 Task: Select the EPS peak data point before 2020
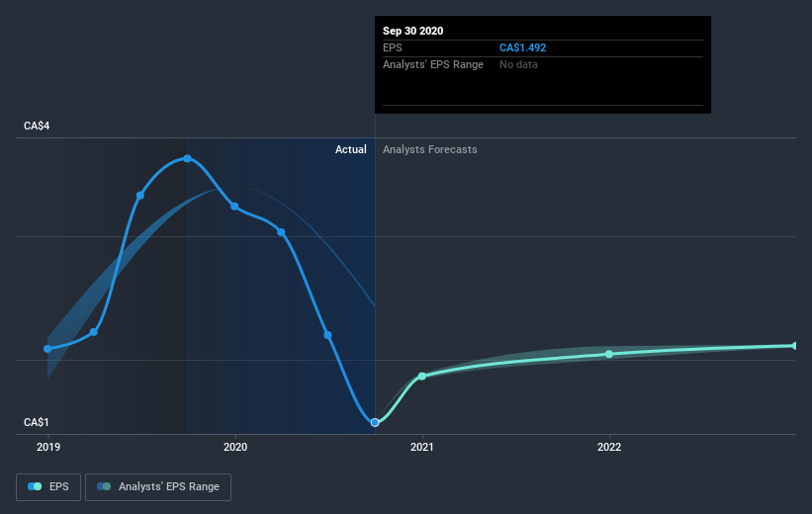188,158
